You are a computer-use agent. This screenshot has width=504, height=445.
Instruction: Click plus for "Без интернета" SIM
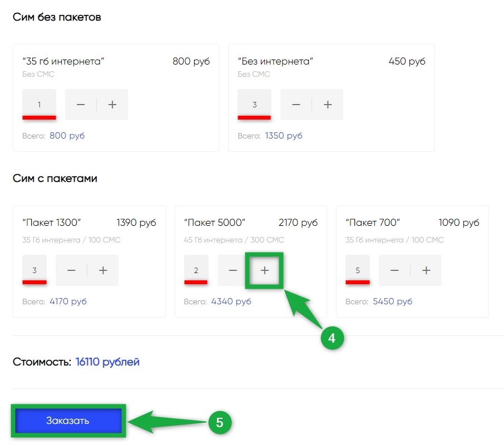click(328, 105)
